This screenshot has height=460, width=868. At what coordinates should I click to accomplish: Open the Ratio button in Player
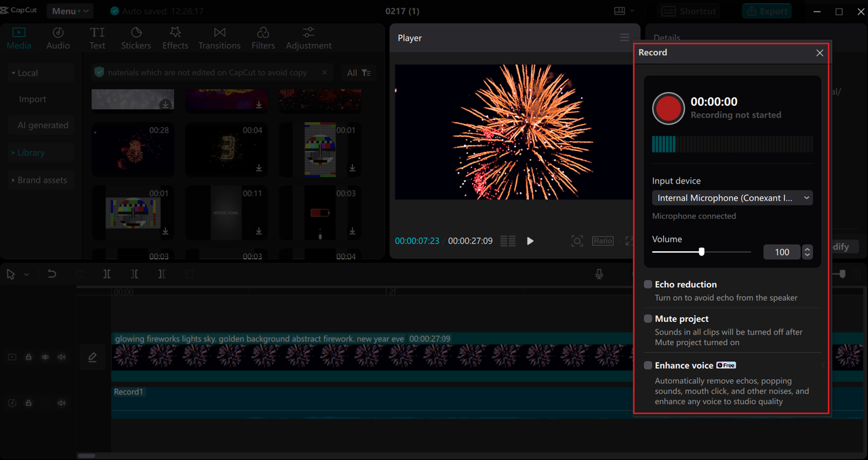click(603, 241)
